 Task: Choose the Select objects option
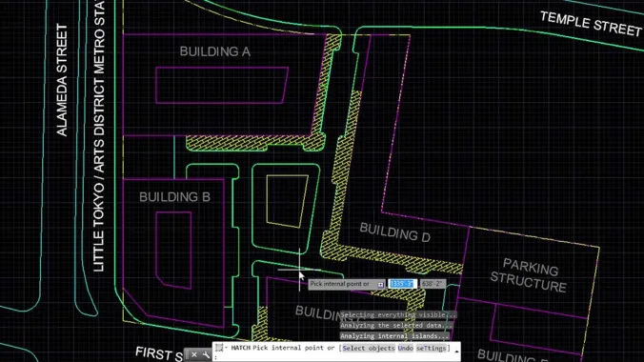point(369,348)
